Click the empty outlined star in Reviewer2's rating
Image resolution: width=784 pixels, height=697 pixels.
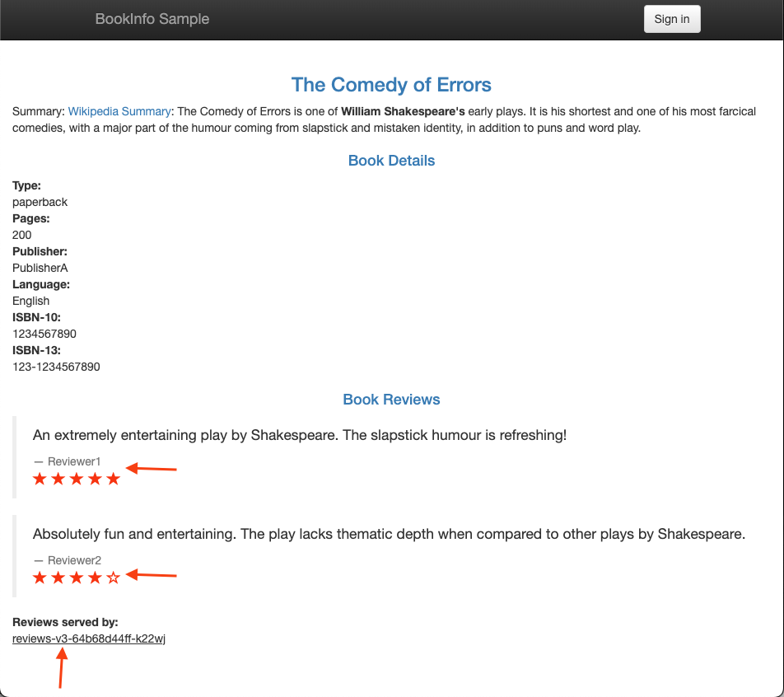tap(113, 577)
